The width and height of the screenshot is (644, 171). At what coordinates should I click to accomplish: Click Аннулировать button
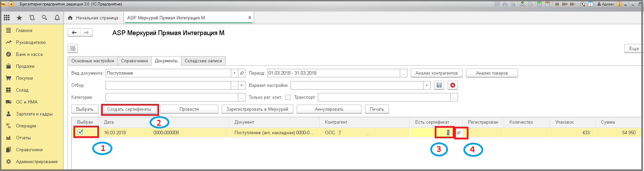[329, 109]
